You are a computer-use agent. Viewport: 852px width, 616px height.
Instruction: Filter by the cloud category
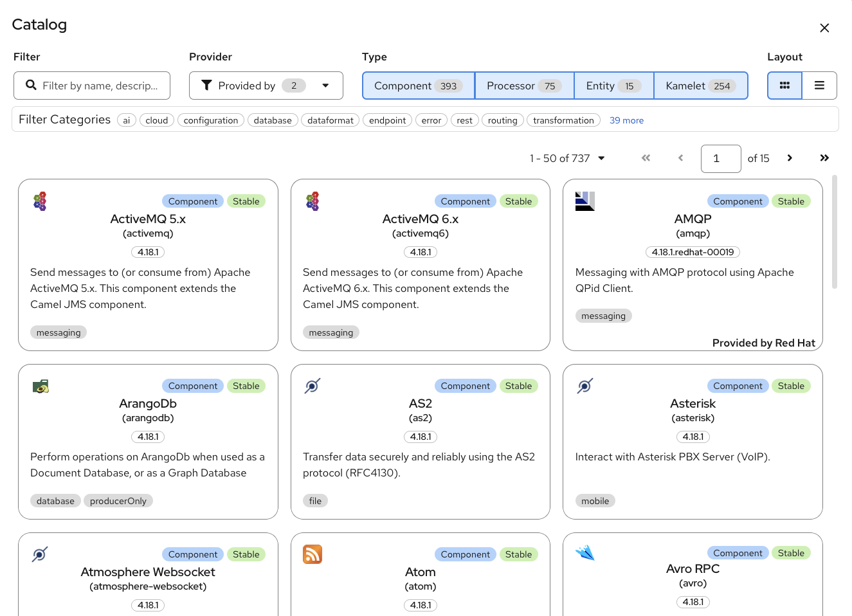point(156,120)
